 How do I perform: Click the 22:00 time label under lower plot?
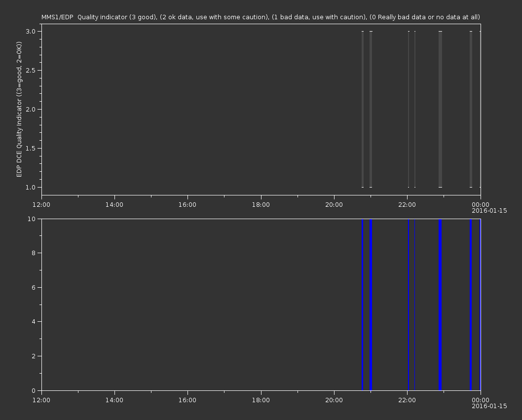(x=407, y=400)
